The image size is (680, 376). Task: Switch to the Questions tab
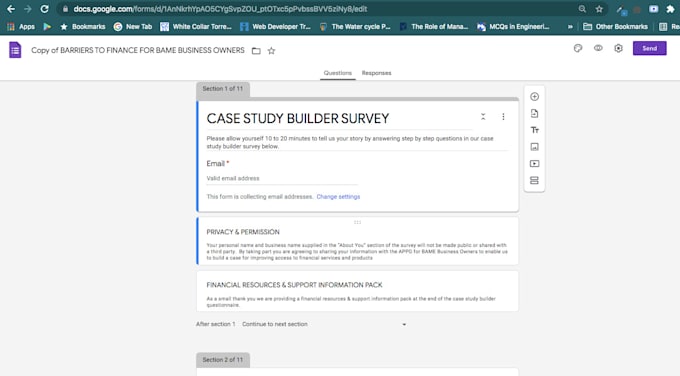(337, 73)
